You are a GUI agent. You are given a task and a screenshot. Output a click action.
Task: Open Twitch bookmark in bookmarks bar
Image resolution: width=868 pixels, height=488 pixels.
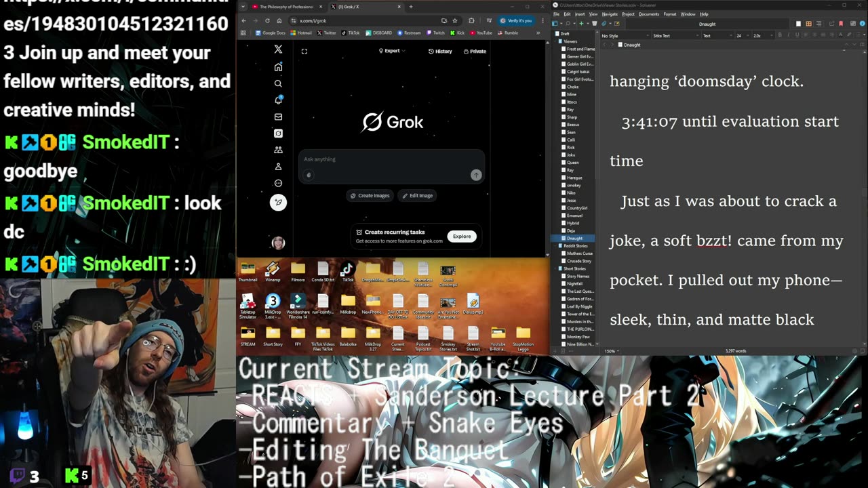coord(435,33)
